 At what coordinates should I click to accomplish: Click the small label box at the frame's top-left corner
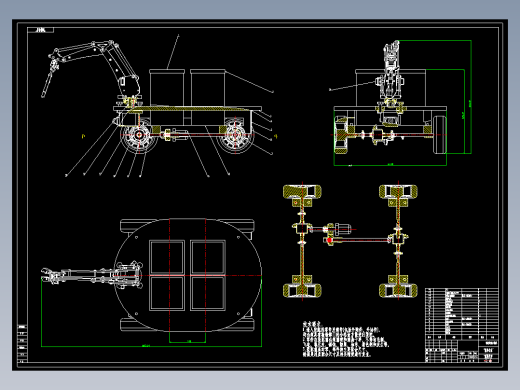(41, 30)
